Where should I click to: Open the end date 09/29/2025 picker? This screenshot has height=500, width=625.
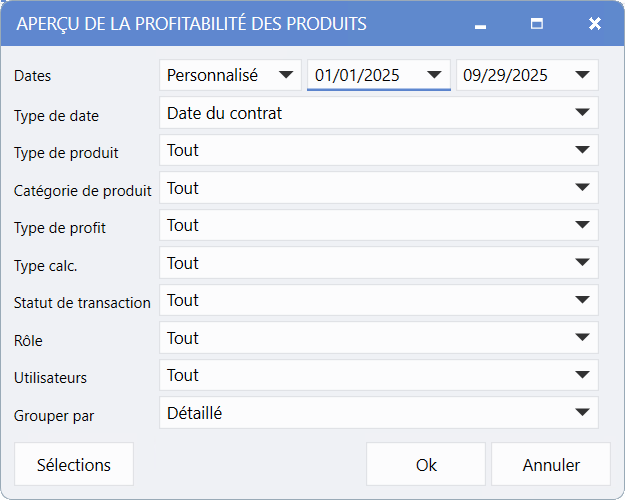point(582,75)
